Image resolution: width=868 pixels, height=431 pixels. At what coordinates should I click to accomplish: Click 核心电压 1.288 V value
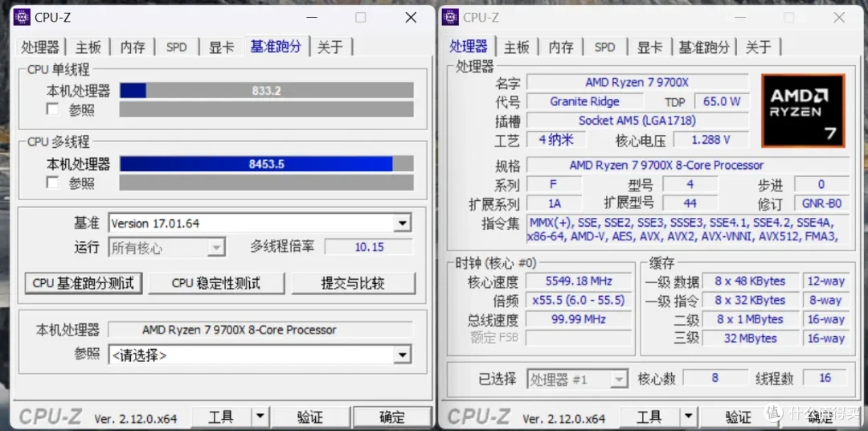click(x=710, y=140)
